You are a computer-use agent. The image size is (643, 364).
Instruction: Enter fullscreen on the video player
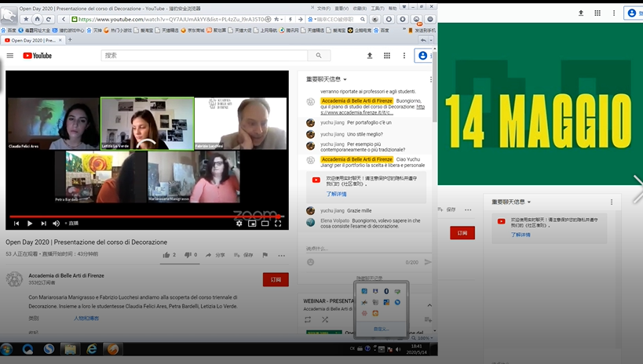[x=278, y=224]
